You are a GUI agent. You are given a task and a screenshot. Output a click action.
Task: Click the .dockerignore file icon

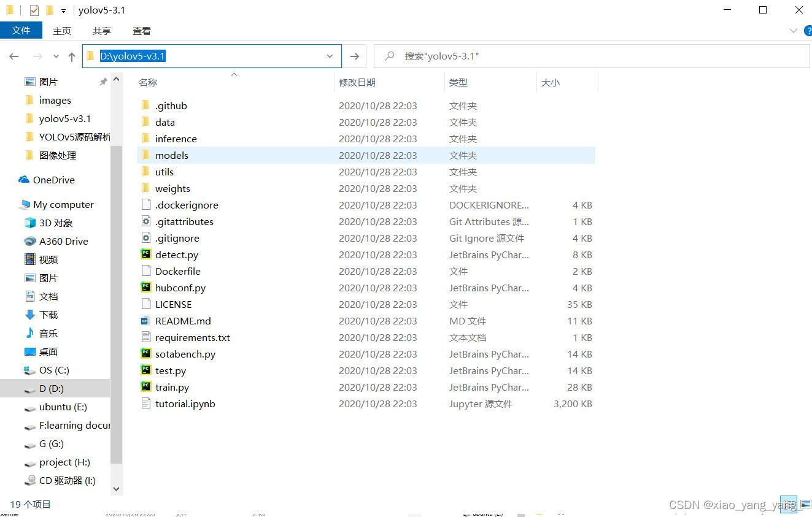[145, 205]
